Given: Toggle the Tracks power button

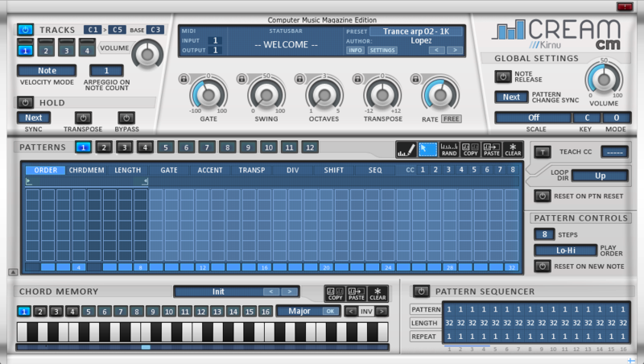Looking at the screenshot, I should (x=25, y=29).
